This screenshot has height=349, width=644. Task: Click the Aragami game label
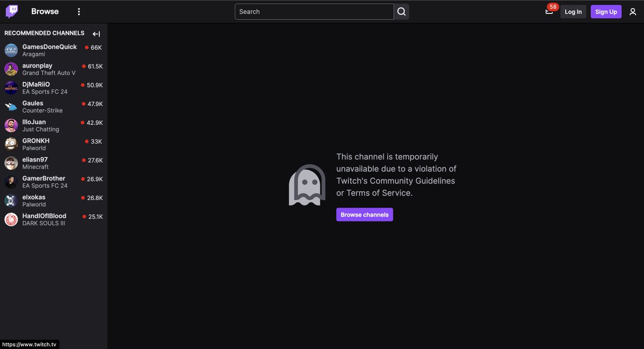click(34, 54)
